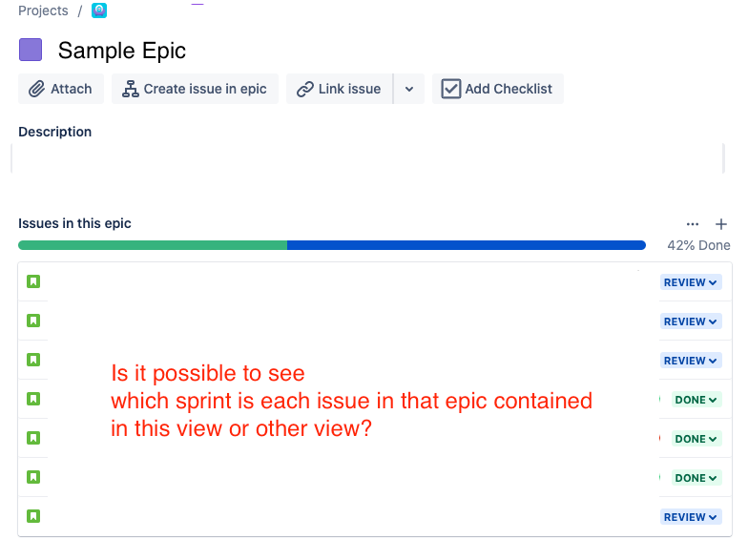This screenshot has width=748, height=560.
Task: Open the first issue's REVIEW status dropdown
Action: pyautogui.click(x=691, y=282)
